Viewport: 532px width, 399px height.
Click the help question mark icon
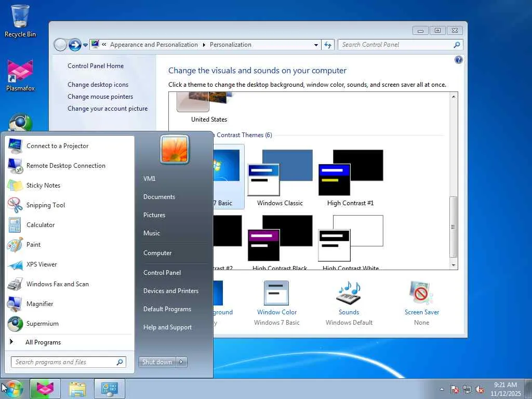[x=458, y=60]
